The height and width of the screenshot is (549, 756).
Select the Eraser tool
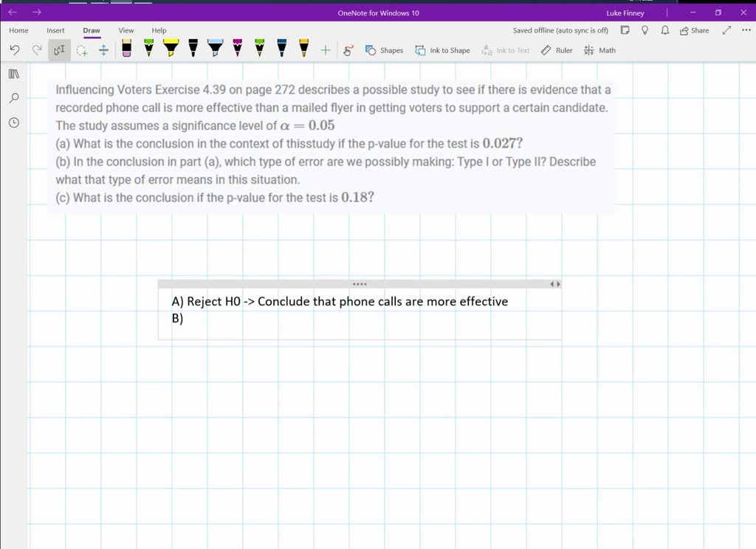[x=126, y=49]
